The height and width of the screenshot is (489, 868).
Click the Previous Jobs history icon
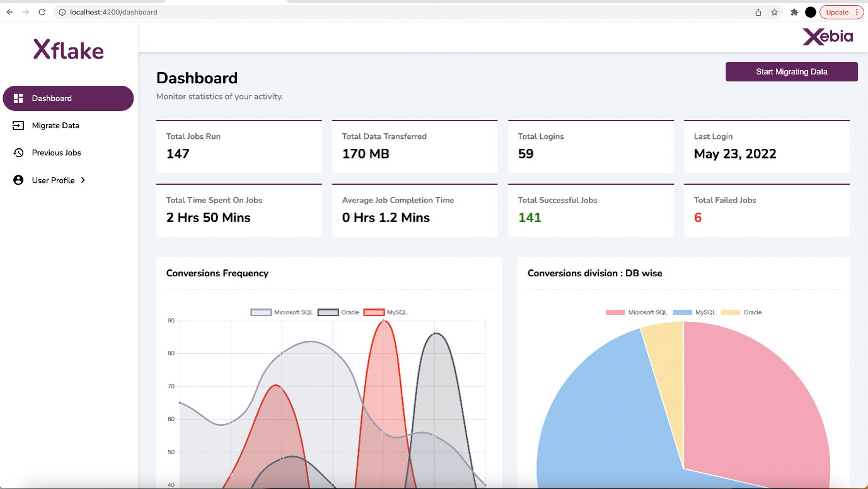[x=18, y=153]
